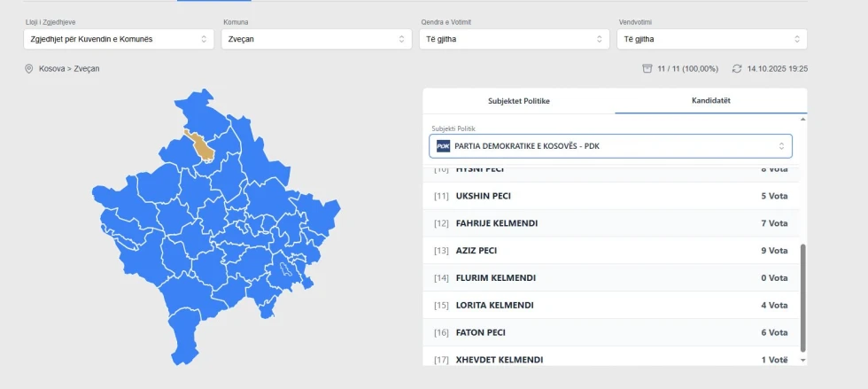Click candidate FATON PECI entry
This screenshot has width=868, height=389.
tap(611, 332)
